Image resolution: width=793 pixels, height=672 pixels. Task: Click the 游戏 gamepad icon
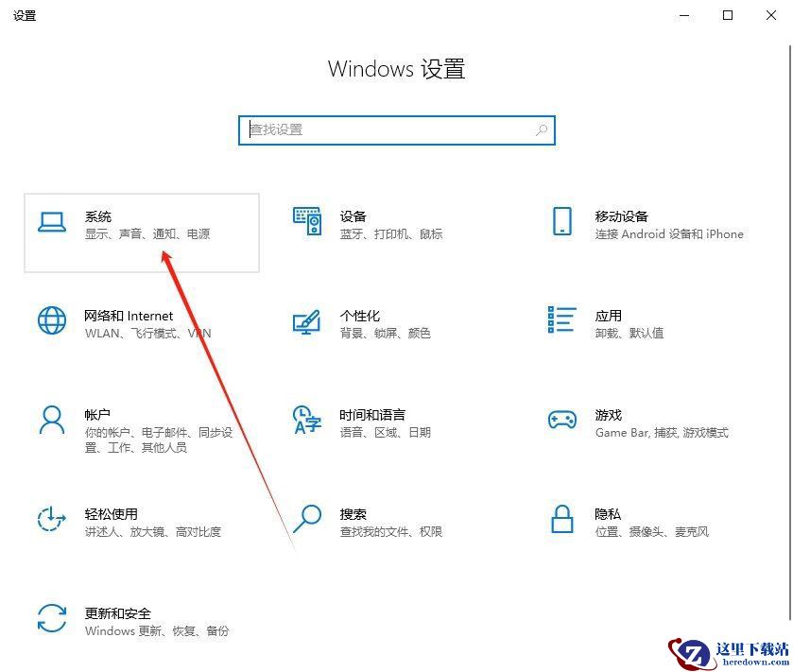click(x=561, y=420)
